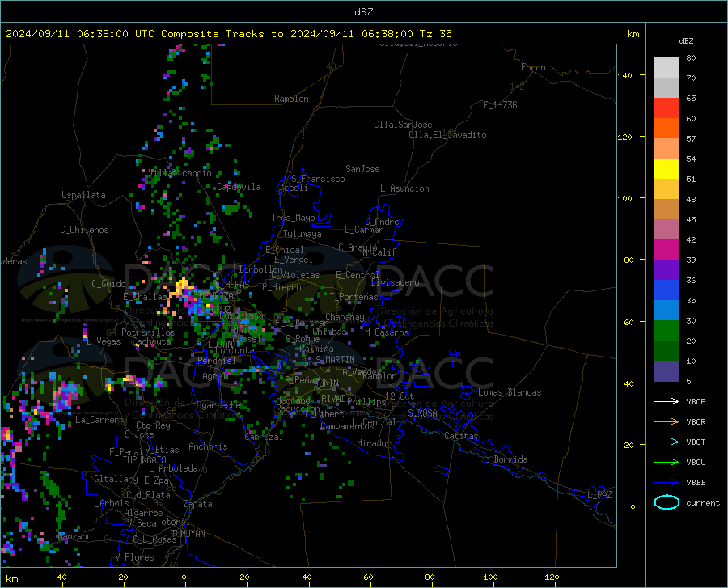Click the composite tracks timestamp header text
The image size is (728, 588).
(x=228, y=34)
